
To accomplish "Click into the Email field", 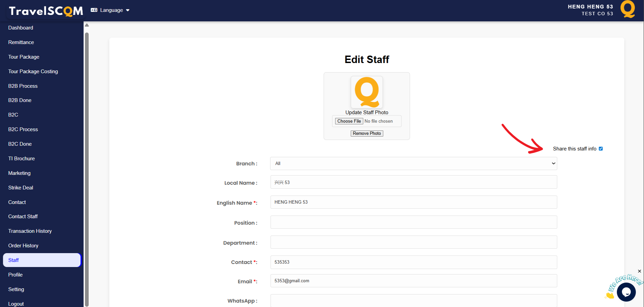I will point(413,281).
